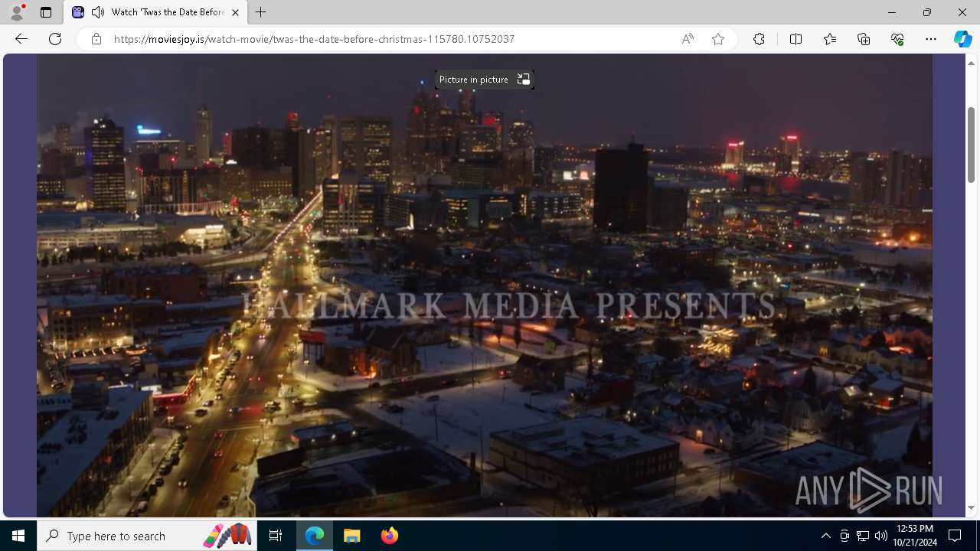Close the 'Twas the Date Before tab
Screen dimensions: 980x551
pyautogui.click(x=235, y=12)
